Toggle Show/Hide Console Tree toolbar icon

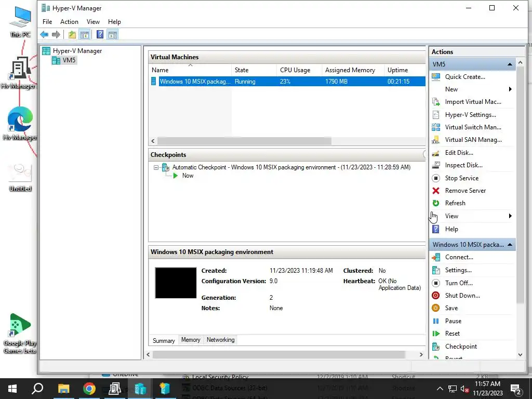click(85, 35)
